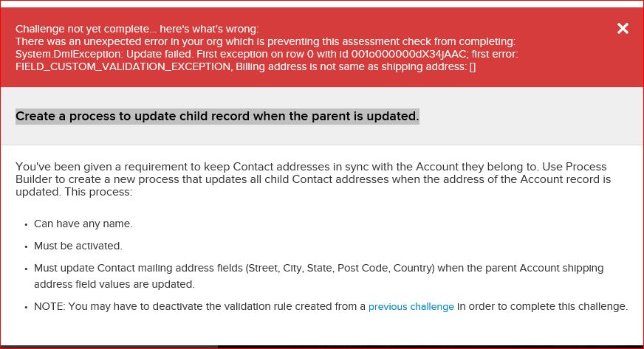Click the bullet dot beside "Must update Contact"

[x=25, y=269]
